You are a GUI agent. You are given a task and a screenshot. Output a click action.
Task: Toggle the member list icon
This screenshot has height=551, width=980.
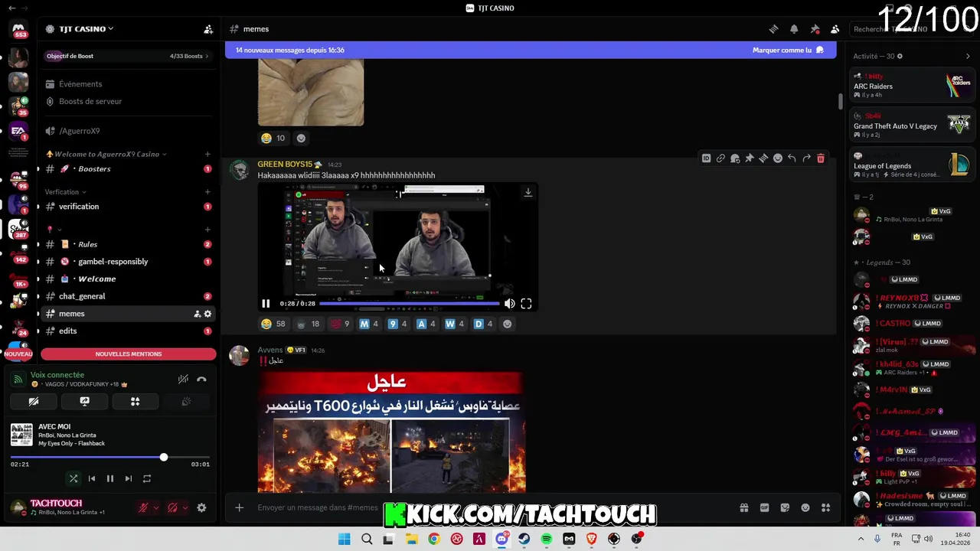835,29
